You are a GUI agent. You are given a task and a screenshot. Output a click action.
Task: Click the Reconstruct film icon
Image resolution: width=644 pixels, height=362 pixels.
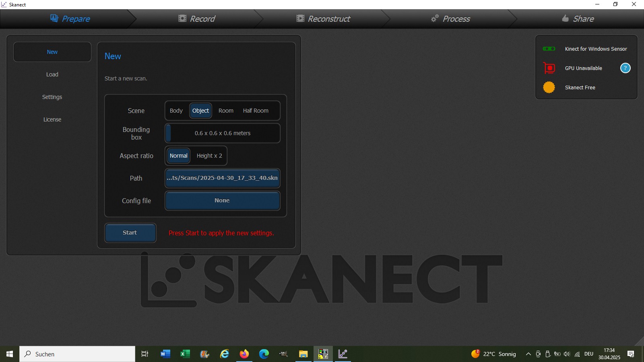point(300,19)
